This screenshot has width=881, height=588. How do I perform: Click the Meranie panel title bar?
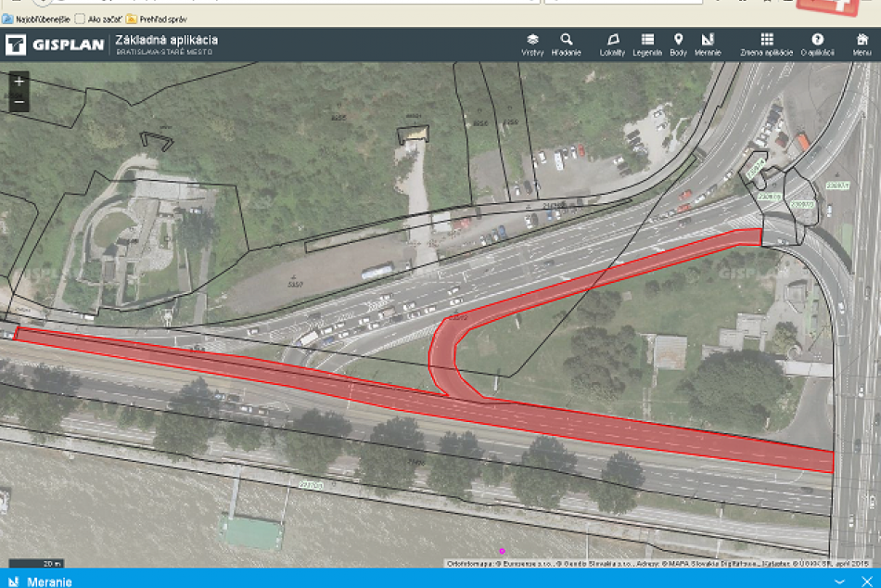(371, 581)
